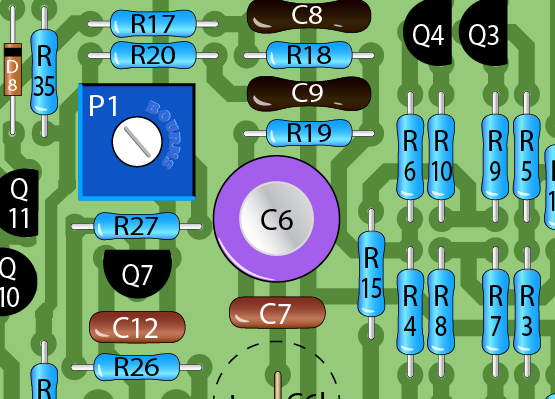The image size is (555, 399).
Task: Select resistor R6
Action: coord(410,157)
